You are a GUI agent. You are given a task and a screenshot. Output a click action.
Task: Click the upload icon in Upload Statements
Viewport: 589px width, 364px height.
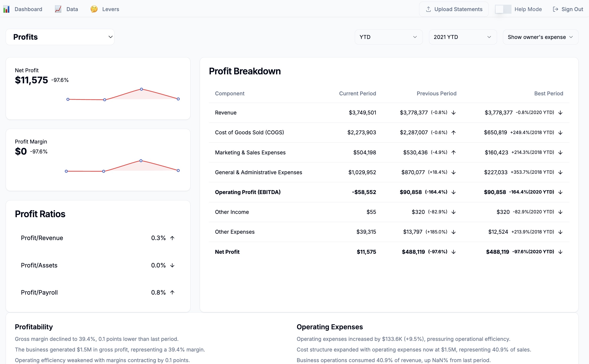point(428,9)
